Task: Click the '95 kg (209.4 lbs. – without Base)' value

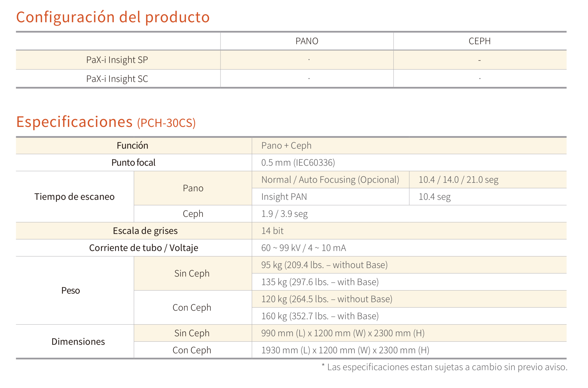Action: click(324, 265)
